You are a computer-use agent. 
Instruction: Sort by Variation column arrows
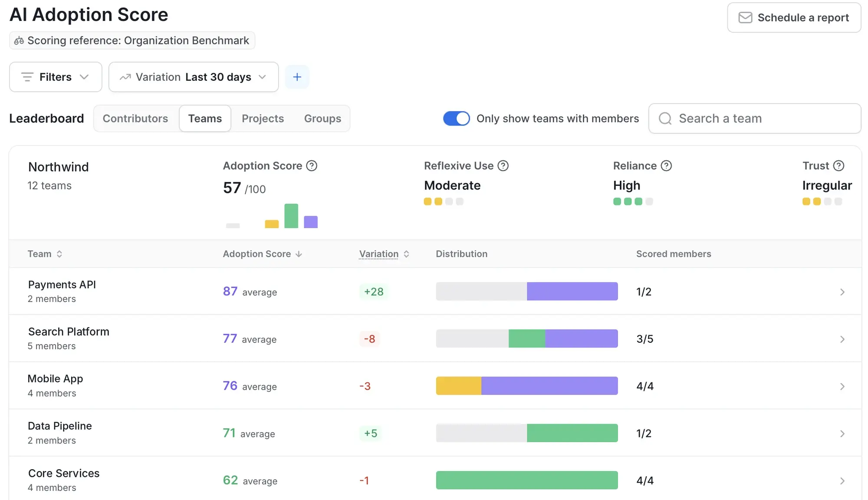coord(406,254)
